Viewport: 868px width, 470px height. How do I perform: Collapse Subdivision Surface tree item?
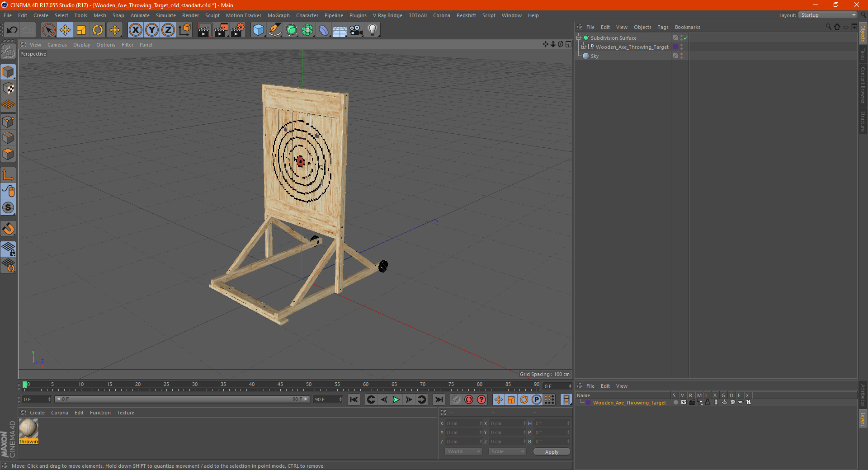pyautogui.click(x=579, y=38)
